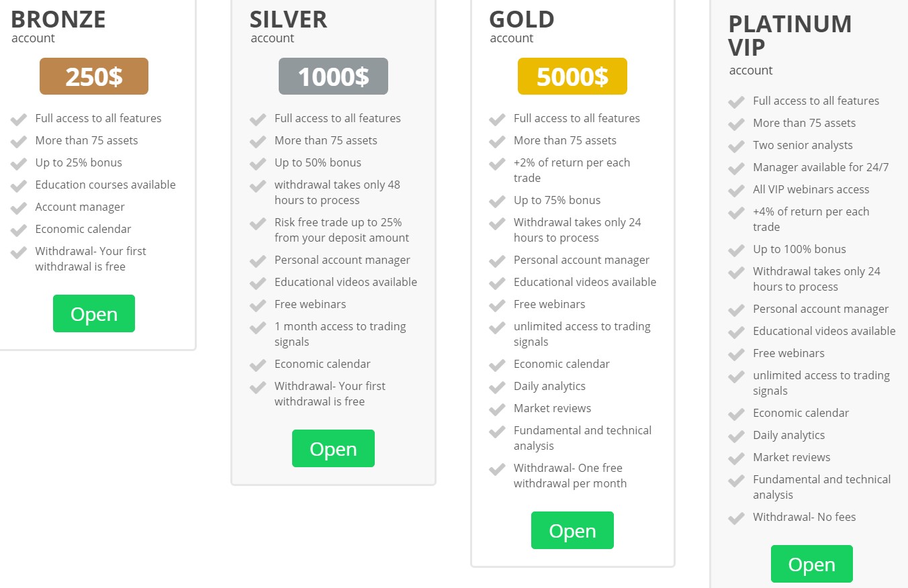Open the Bronze account
The height and width of the screenshot is (588, 908).
(x=94, y=313)
